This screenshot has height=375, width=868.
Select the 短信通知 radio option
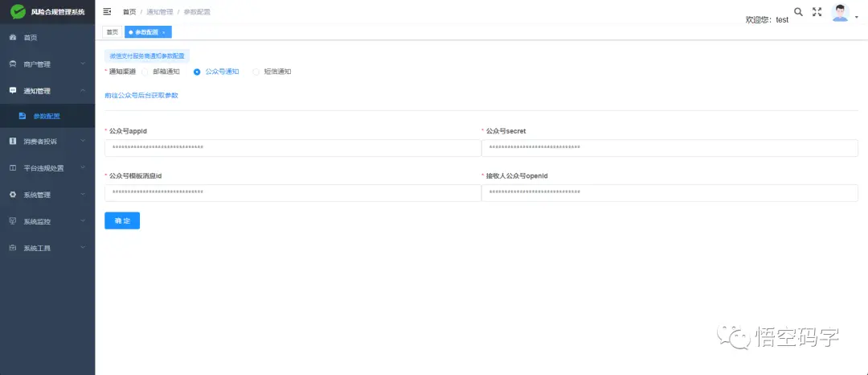coord(256,72)
